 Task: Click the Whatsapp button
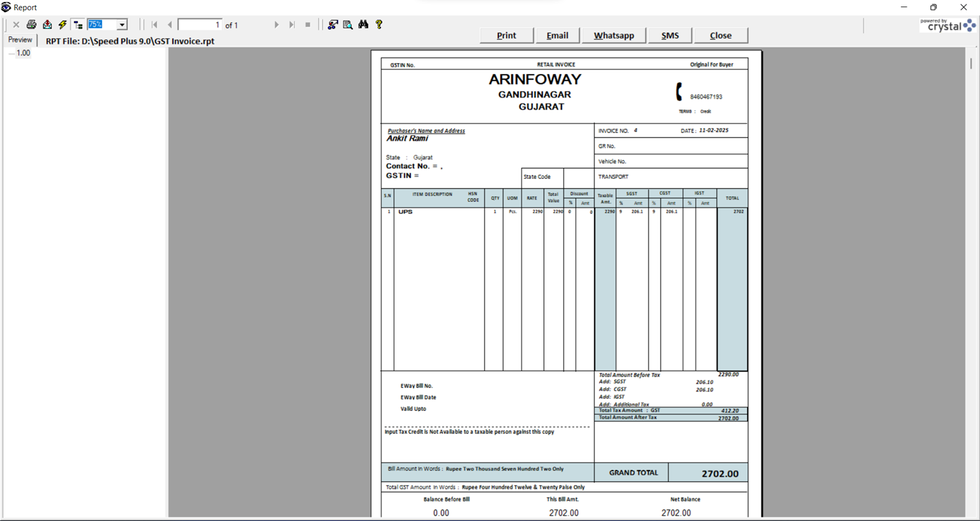coord(614,36)
